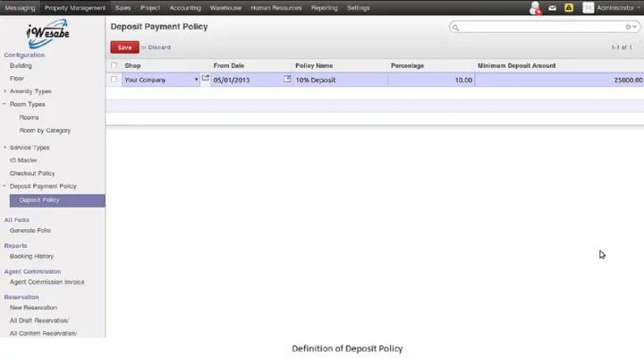Open the Shop dropdown showing Your Company
This screenshot has height=358, width=644.
tap(196, 80)
